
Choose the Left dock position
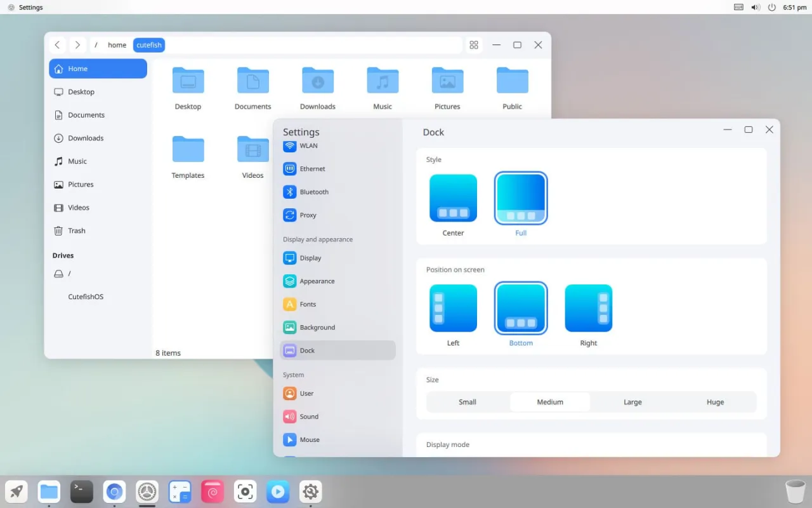coord(453,307)
